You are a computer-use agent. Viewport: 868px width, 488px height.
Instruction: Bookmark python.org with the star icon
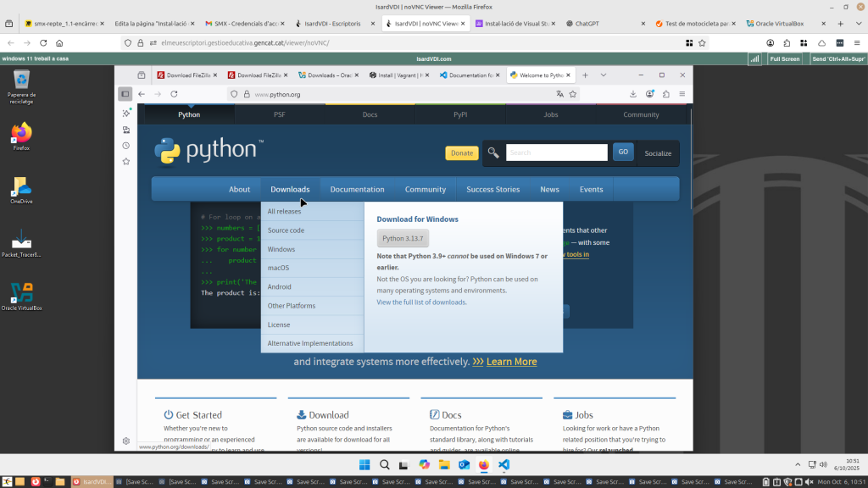tap(573, 94)
